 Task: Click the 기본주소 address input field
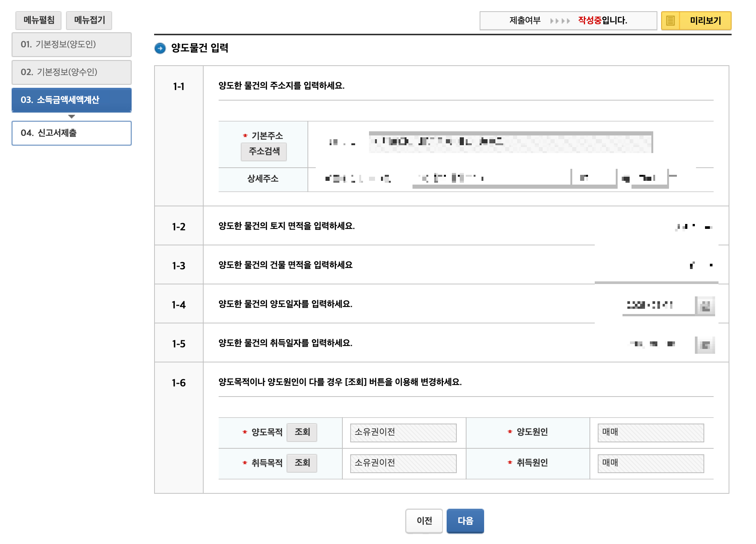click(510, 142)
